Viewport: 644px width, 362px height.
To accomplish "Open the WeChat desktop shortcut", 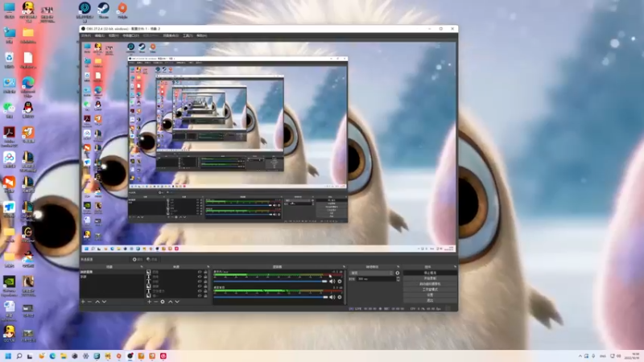I will [9, 110].
